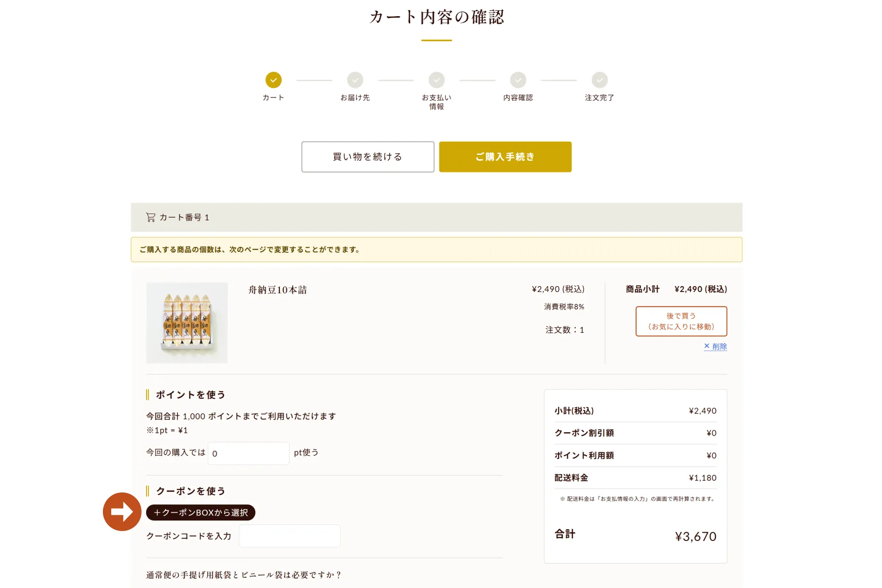Click the shopping cart icon beside カート番号 1
Viewport: 882px width, 588px height.
click(150, 217)
